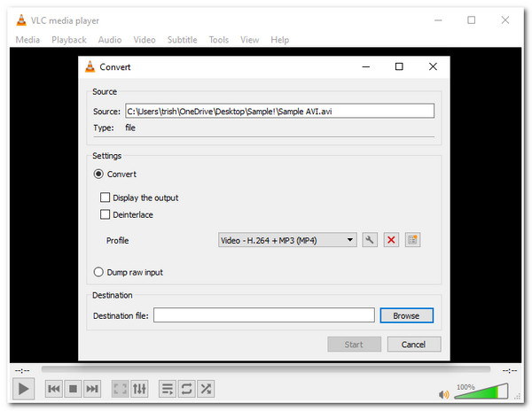Close the Convert dialog window

[433, 66]
